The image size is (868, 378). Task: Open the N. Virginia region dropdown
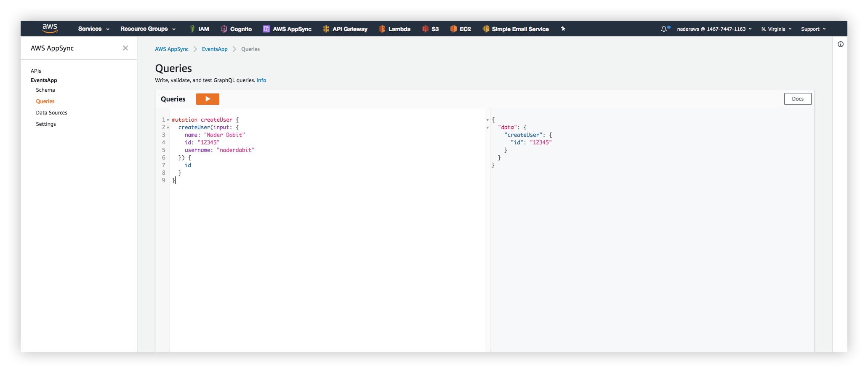click(x=776, y=29)
